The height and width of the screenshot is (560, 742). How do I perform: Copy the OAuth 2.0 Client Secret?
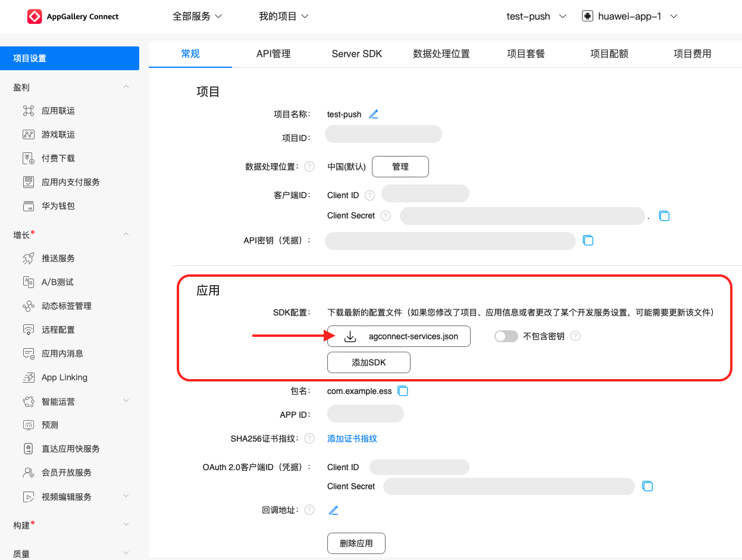648,486
